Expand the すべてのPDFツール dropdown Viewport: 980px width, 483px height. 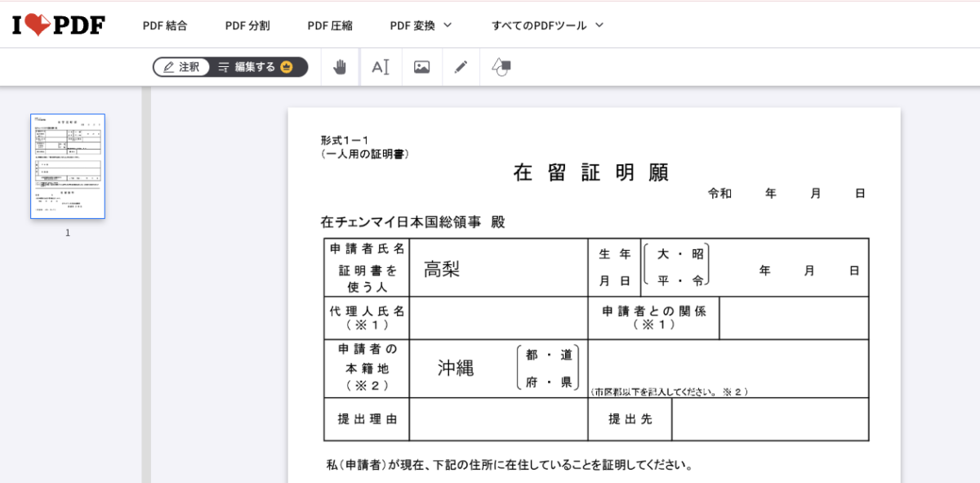click(x=547, y=25)
